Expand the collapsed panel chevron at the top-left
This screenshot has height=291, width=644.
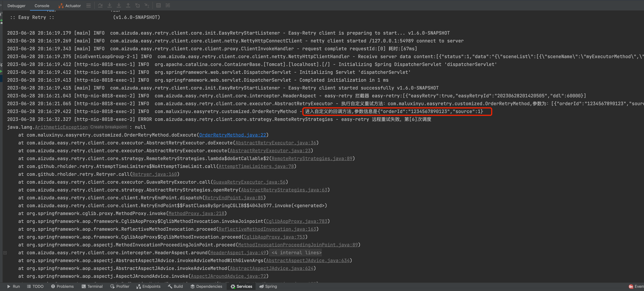tap(1, 5)
